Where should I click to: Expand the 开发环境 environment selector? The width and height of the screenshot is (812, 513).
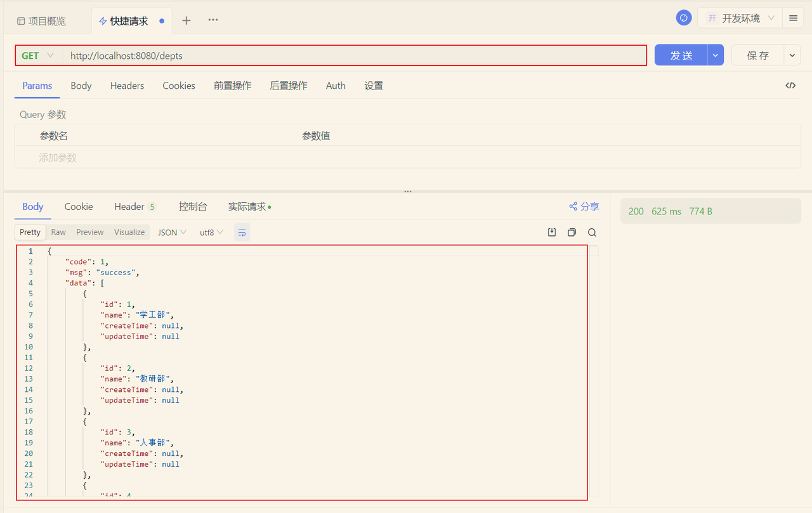coord(740,18)
